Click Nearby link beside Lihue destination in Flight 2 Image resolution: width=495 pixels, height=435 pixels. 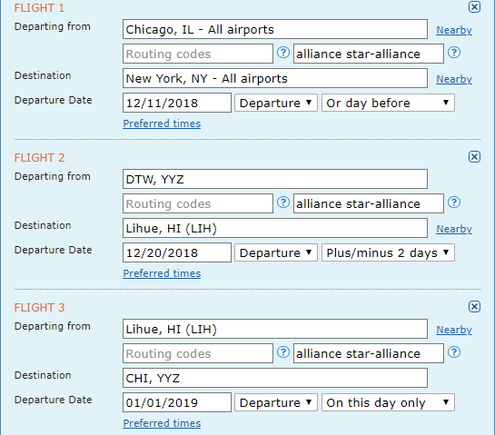pos(454,229)
